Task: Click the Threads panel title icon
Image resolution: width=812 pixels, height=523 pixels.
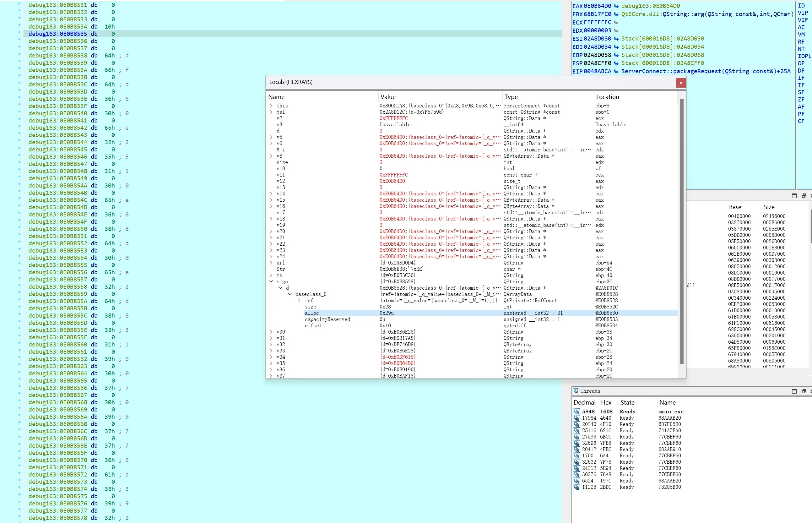Action: [x=575, y=391]
